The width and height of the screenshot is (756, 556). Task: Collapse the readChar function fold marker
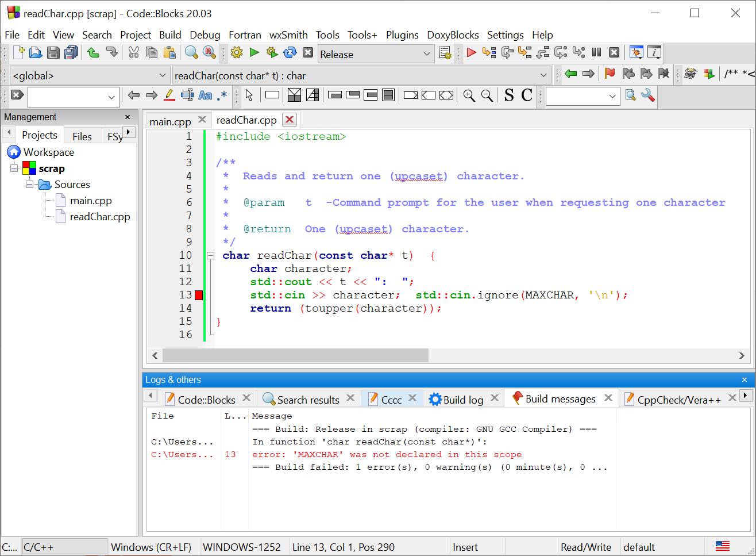tap(210, 255)
